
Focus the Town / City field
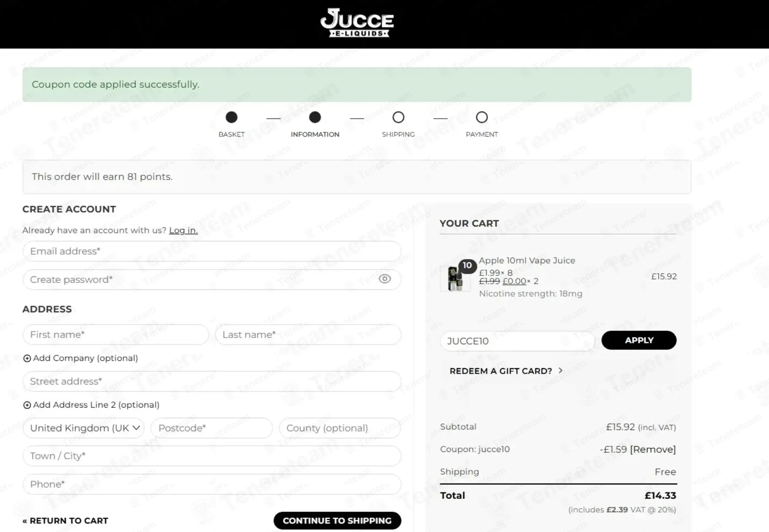[x=212, y=456]
